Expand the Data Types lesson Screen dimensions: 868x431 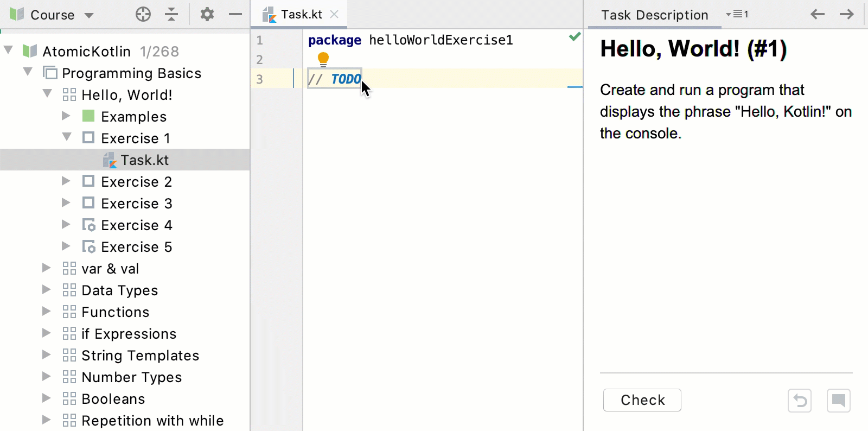tap(47, 289)
